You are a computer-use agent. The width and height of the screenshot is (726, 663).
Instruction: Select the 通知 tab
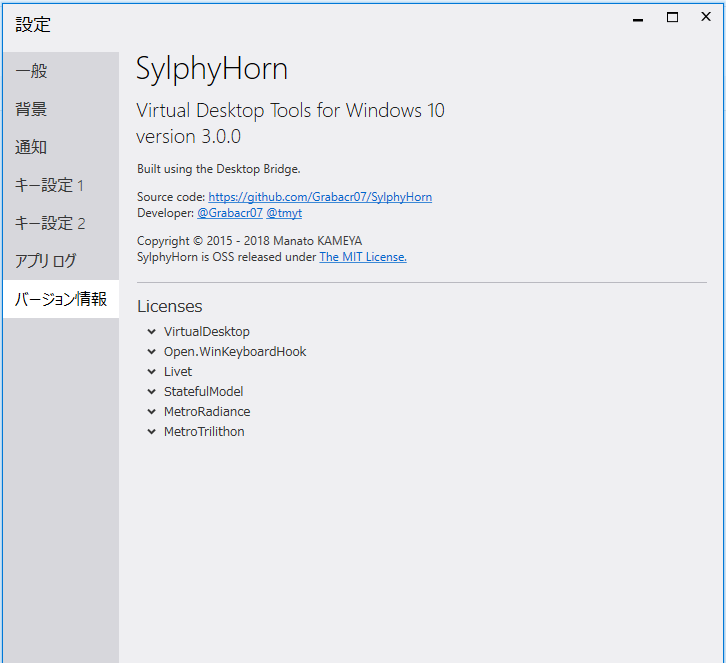tap(61, 147)
